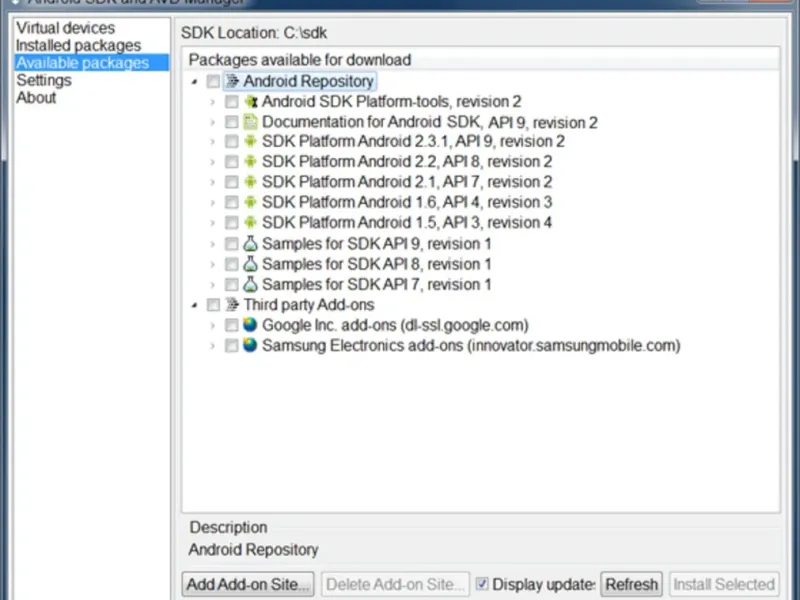Select SDK Platform Android 2.3.1 checkbox

(232, 142)
